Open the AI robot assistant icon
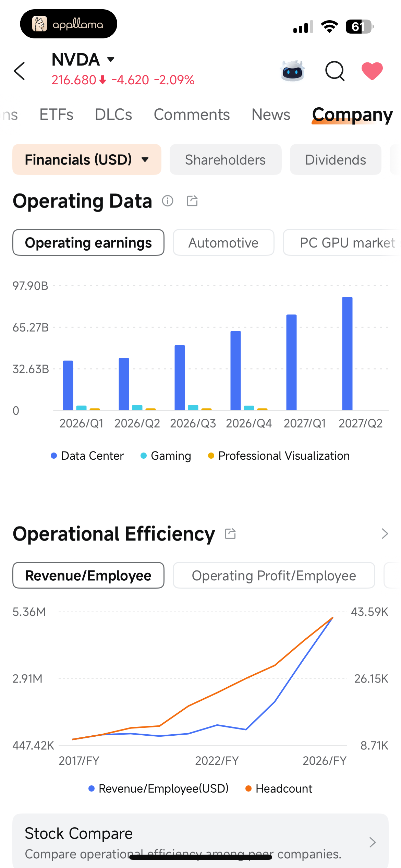The height and width of the screenshot is (868, 401). [292, 71]
